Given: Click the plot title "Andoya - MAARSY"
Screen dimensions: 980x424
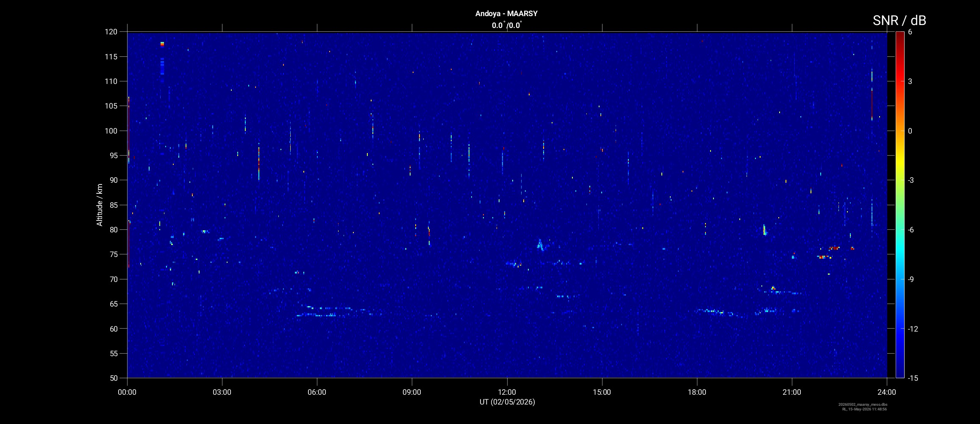Looking at the screenshot, I should coord(506,14).
